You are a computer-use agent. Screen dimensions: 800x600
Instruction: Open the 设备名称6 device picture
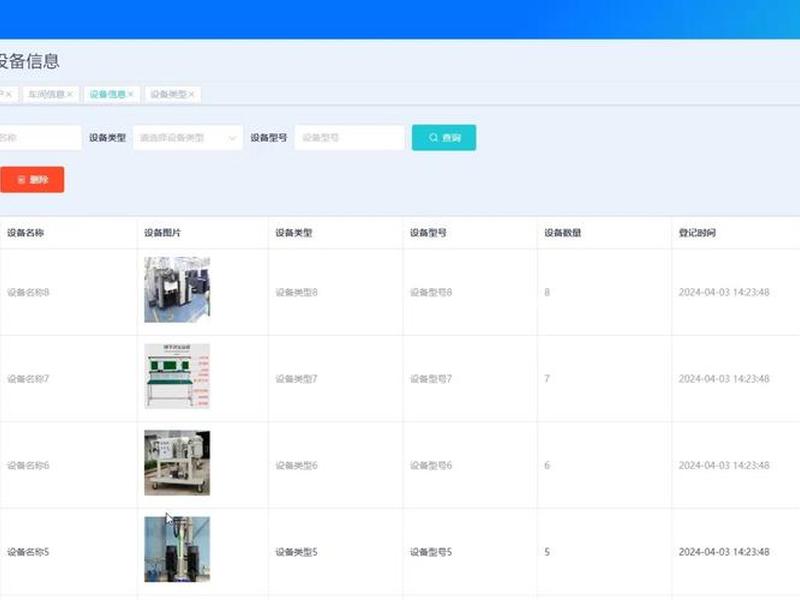pos(177,463)
